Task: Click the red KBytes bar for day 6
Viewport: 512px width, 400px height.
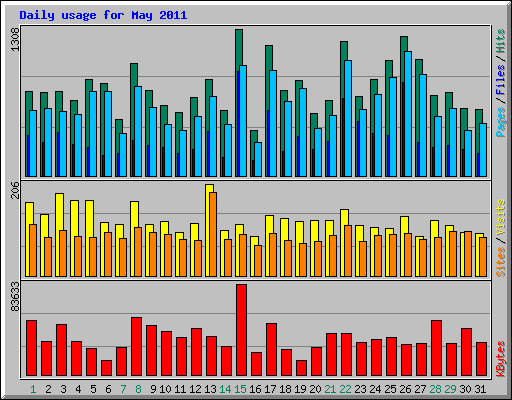Action: [107, 368]
